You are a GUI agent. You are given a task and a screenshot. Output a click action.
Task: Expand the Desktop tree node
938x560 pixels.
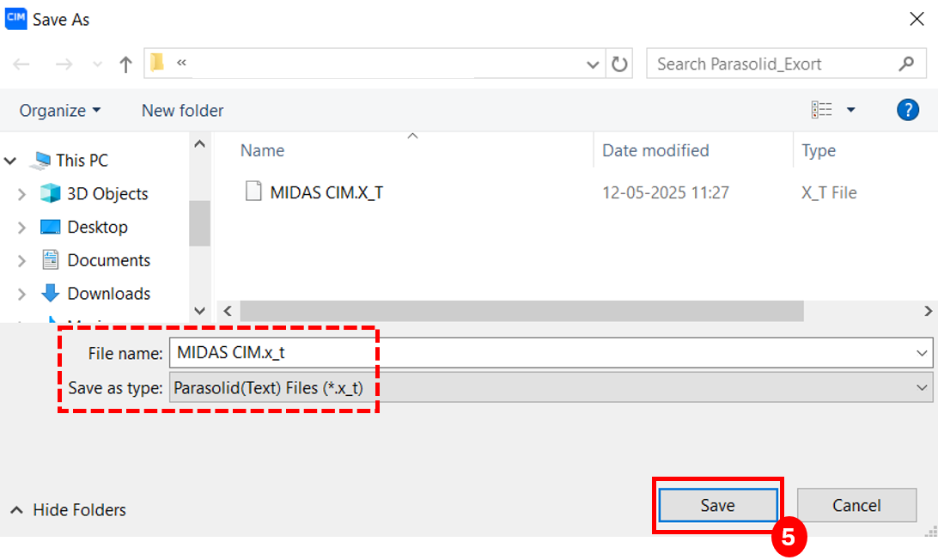[21, 228]
